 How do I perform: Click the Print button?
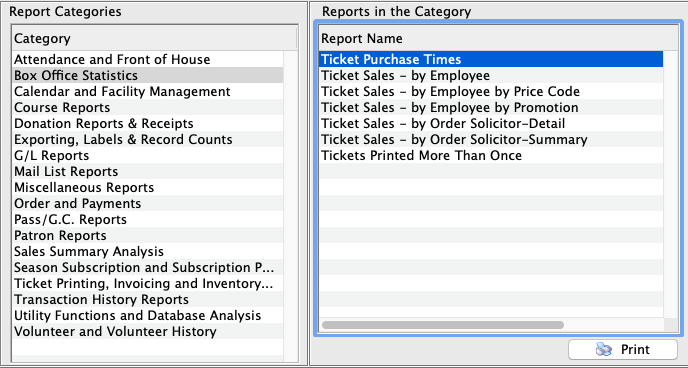click(x=623, y=350)
